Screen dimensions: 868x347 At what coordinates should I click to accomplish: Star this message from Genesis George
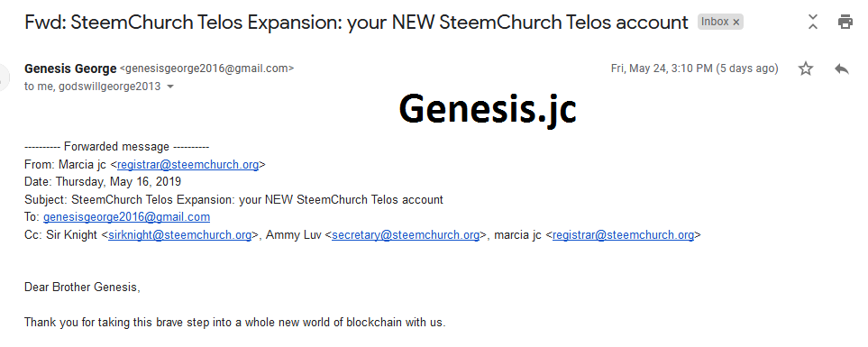pos(806,68)
